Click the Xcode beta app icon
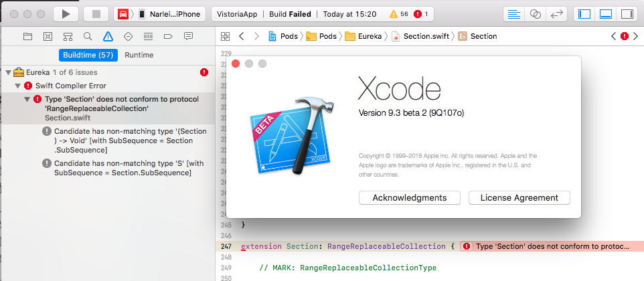This screenshot has height=281, width=644. point(292,135)
